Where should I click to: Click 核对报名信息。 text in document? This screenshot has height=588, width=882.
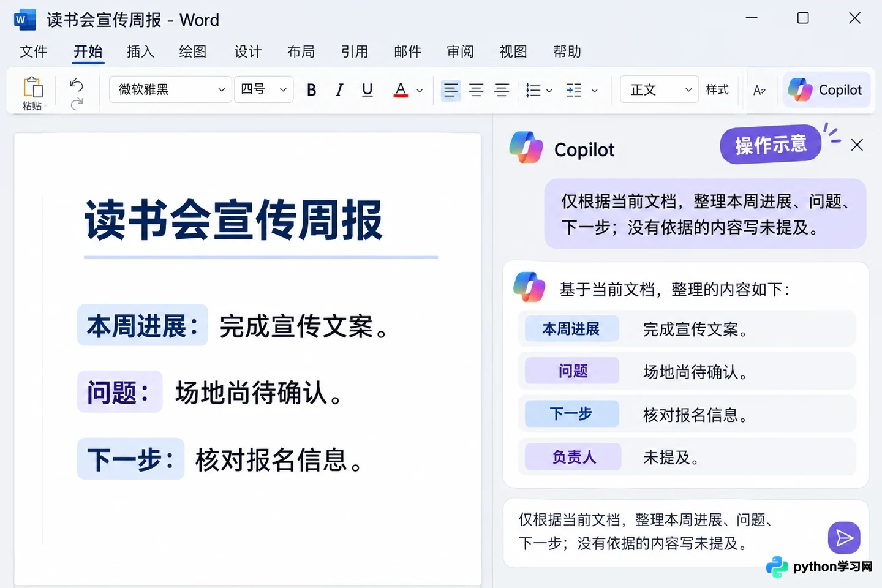[280, 460]
